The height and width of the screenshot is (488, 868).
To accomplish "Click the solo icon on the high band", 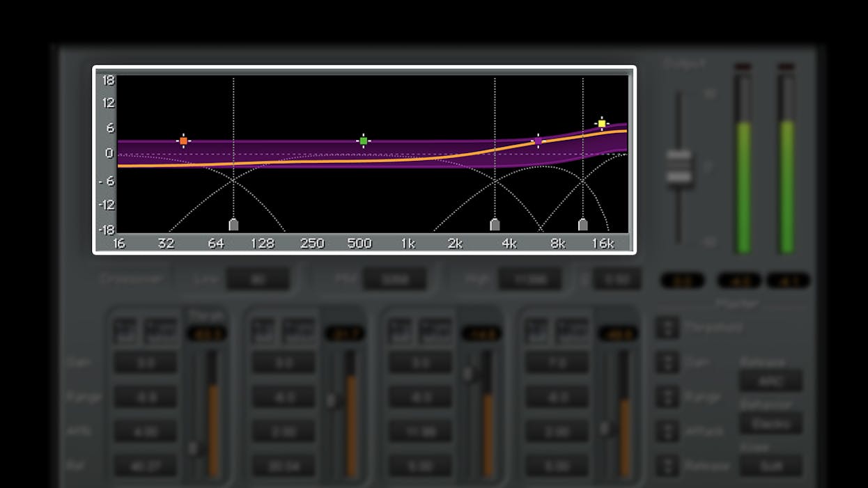I will click(x=572, y=329).
